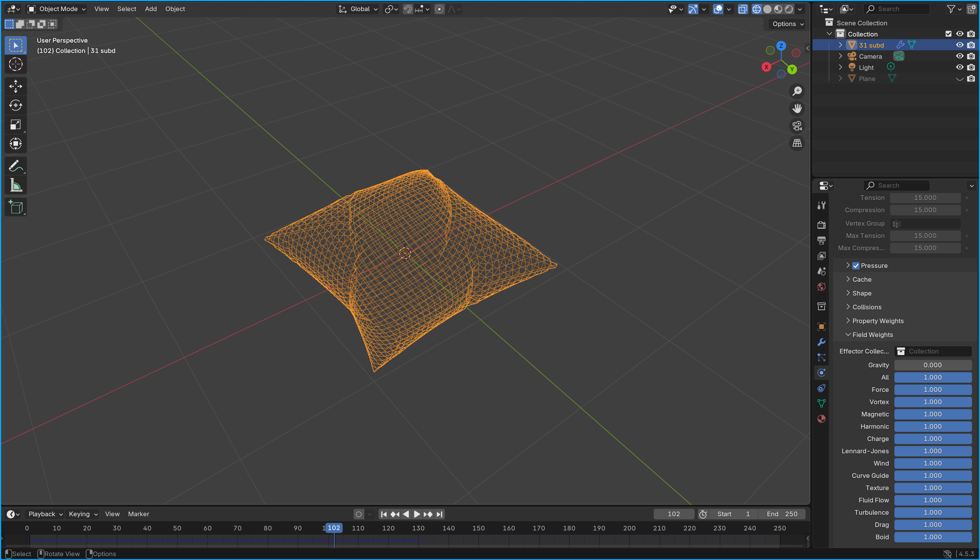Toggle camera view in the viewport

pos(797,126)
